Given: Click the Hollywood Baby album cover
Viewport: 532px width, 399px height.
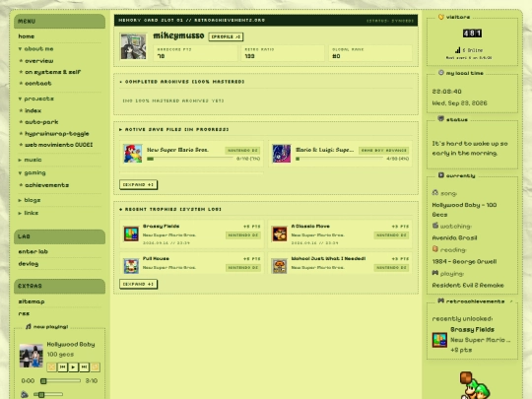Looking at the screenshot, I should 32,356.
